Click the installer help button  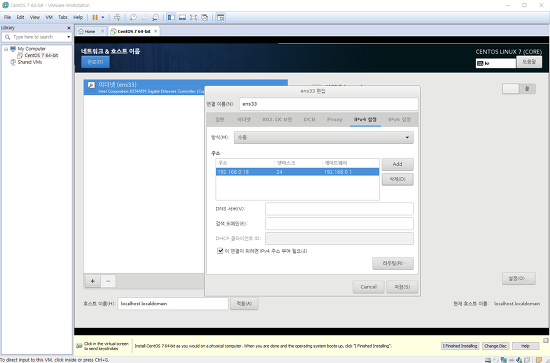click(x=529, y=62)
